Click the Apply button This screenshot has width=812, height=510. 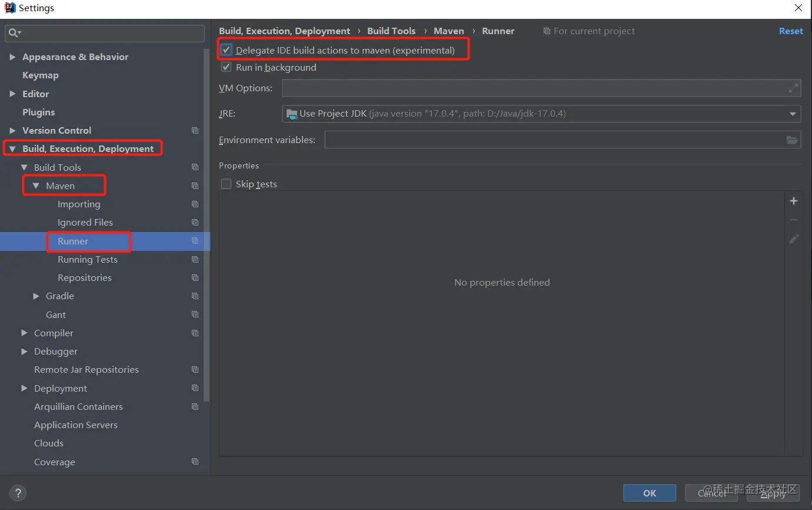pyautogui.click(x=773, y=493)
